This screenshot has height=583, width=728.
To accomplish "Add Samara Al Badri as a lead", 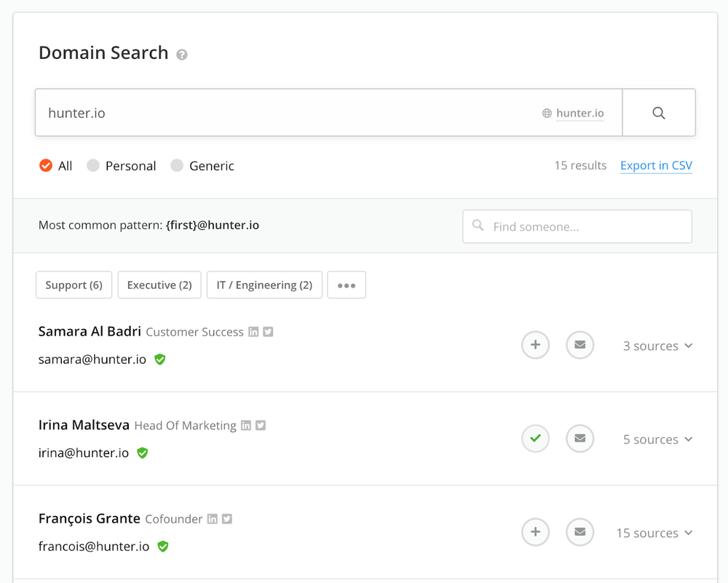I will tap(535, 345).
